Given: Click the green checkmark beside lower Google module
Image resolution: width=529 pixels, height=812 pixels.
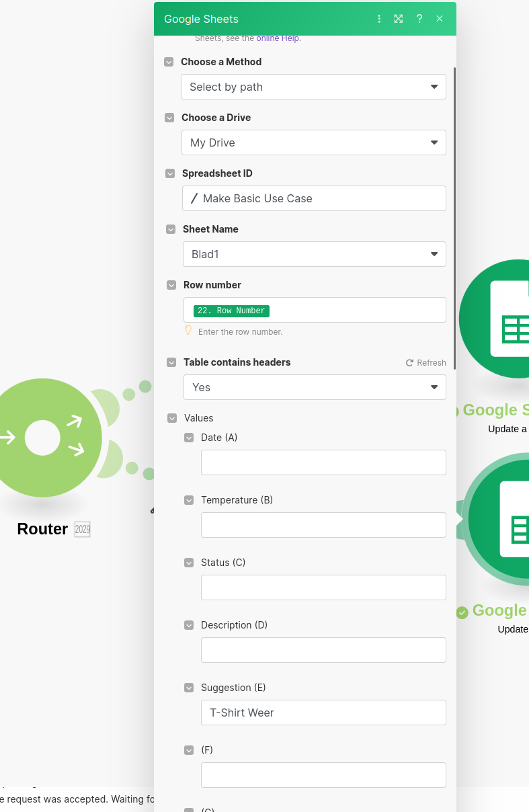Looking at the screenshot, I should click(462, 612).
